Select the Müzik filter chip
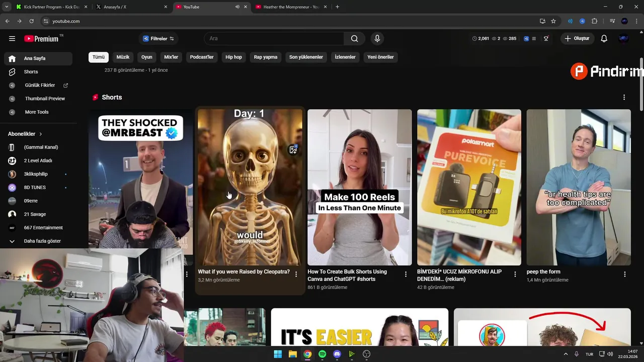Viewport: 644px width, 362px height. (123, 57)
